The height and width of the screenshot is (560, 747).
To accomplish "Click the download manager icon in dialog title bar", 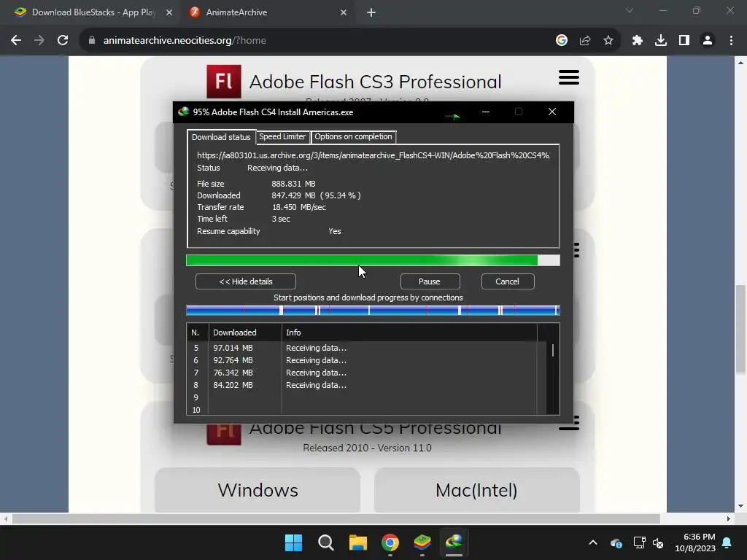I will (184, 112).
